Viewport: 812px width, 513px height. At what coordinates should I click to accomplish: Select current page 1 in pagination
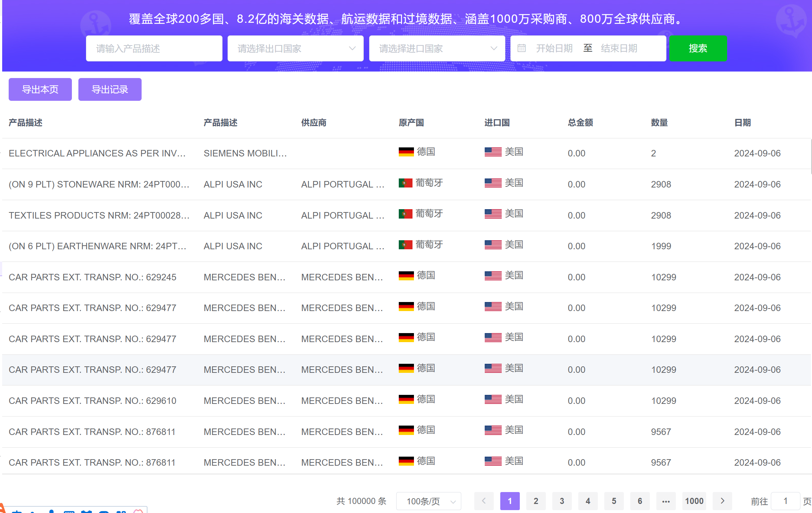(x=510, y=501)
